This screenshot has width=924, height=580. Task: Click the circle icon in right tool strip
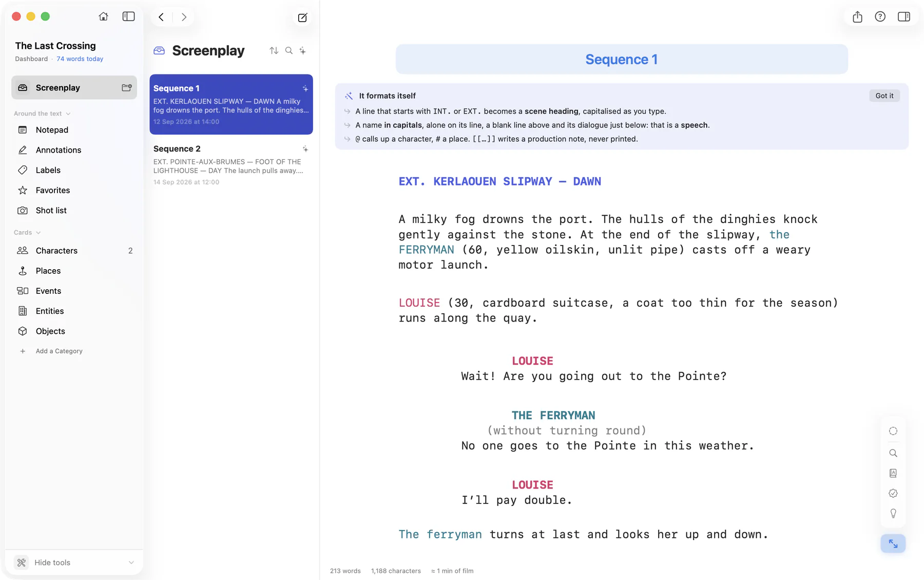[893, 431]
